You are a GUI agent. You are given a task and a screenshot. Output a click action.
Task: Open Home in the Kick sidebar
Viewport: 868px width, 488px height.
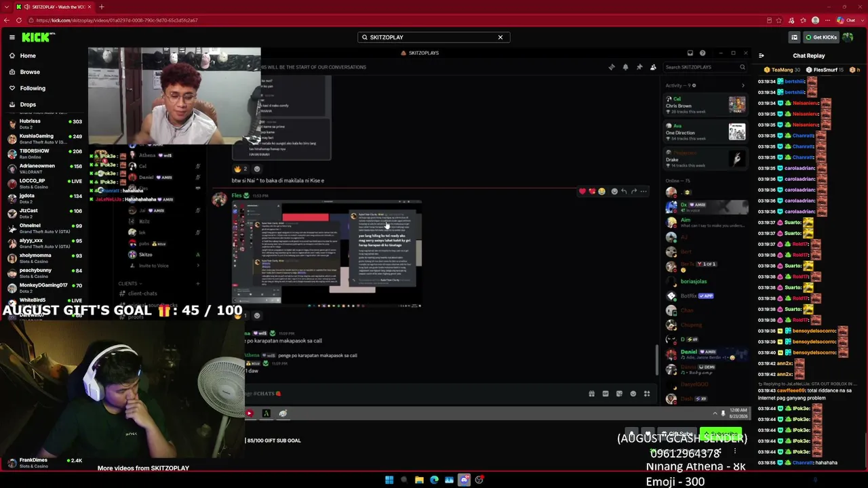coord(28,56)
